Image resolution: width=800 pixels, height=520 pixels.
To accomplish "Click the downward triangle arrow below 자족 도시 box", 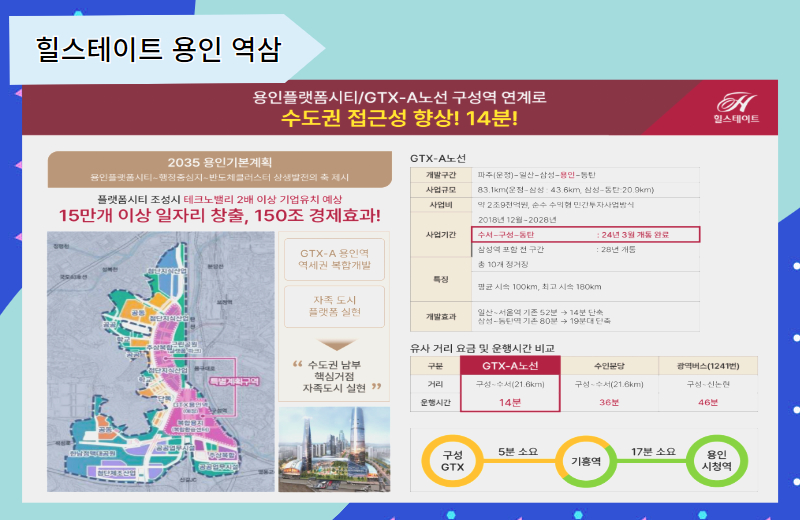I will 336,344.
